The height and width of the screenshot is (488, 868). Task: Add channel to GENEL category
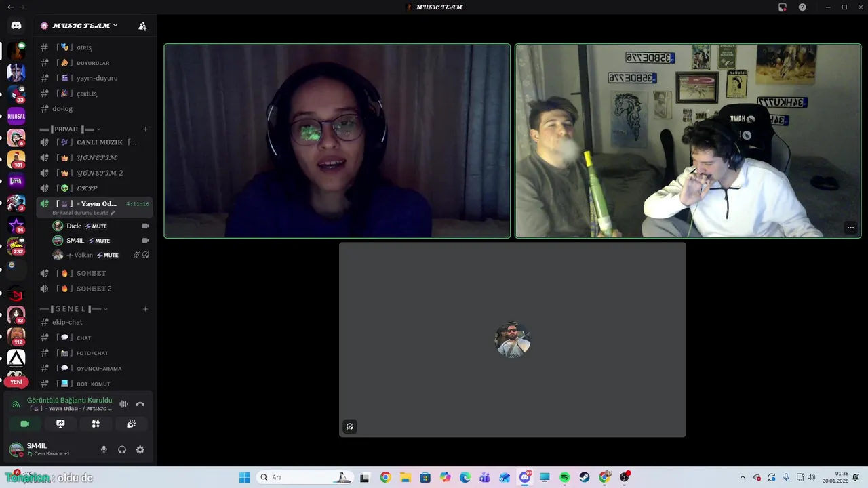point(145,309)
